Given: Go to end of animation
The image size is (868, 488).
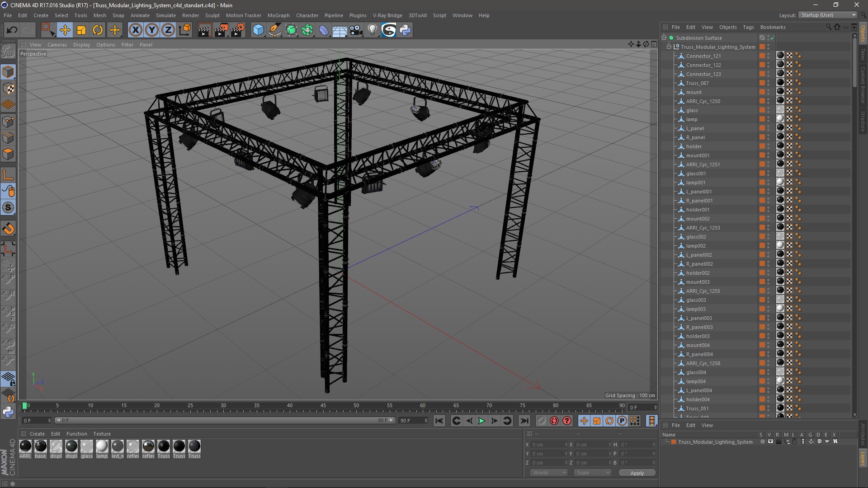Looking at the screenshot, I should pyautogui.click(x=524, y=421).
